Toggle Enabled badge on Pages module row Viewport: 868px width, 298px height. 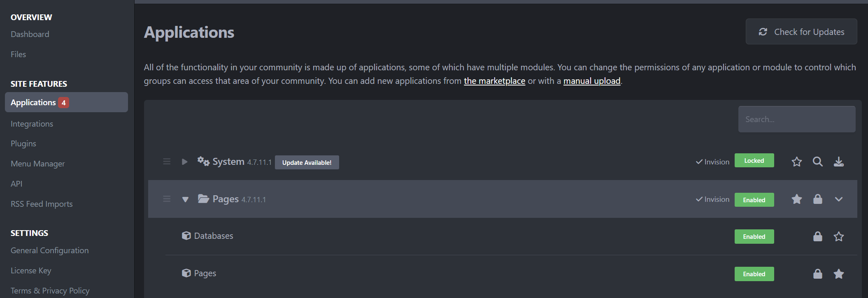(754, 274)
